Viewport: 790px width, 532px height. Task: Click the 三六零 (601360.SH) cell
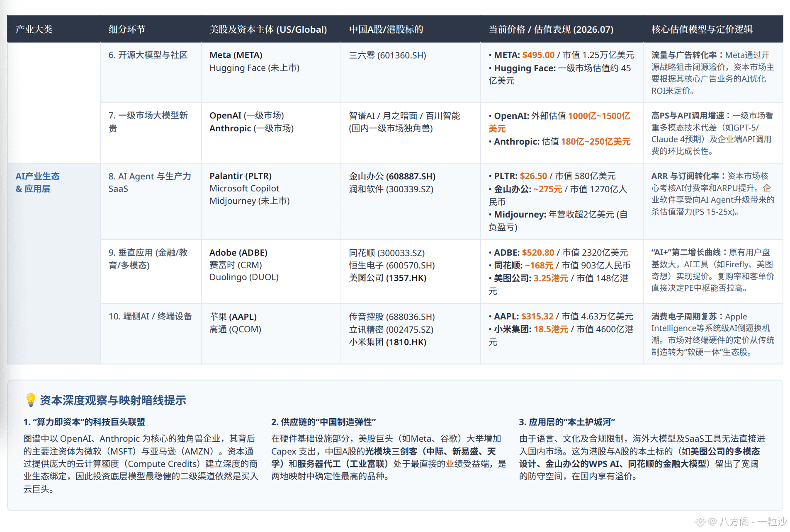click(x=387, y=55)
